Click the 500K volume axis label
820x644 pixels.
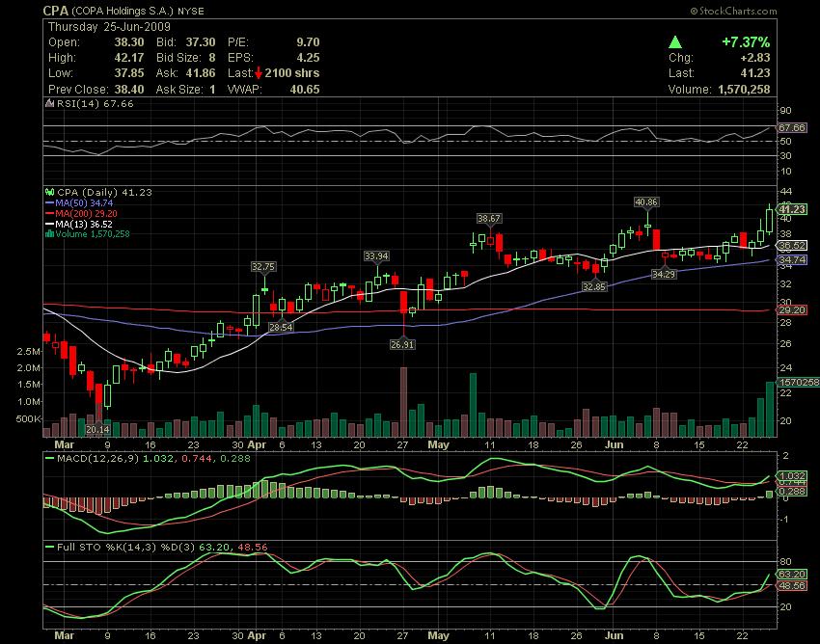click(x=29, y=418)
